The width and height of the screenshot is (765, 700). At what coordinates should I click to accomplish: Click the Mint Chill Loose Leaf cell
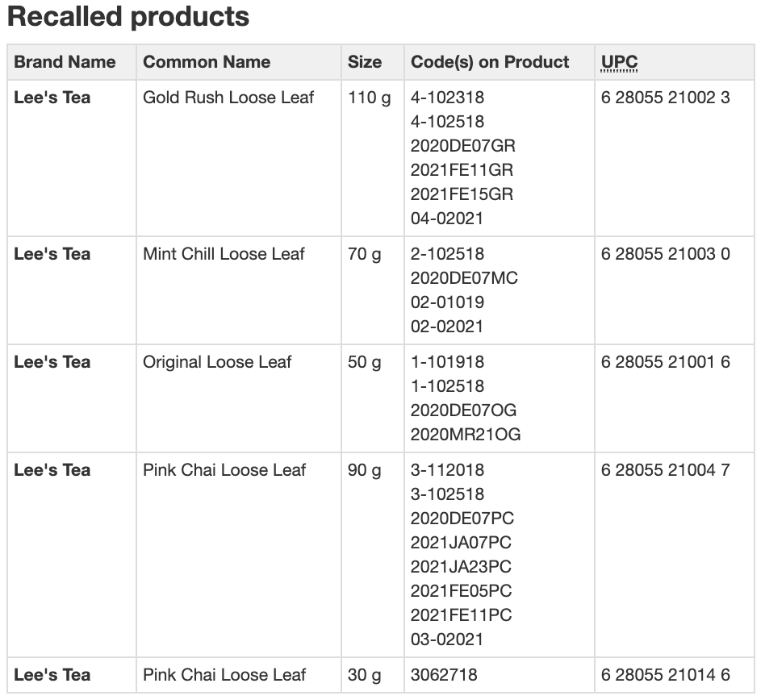pos(224,254)
